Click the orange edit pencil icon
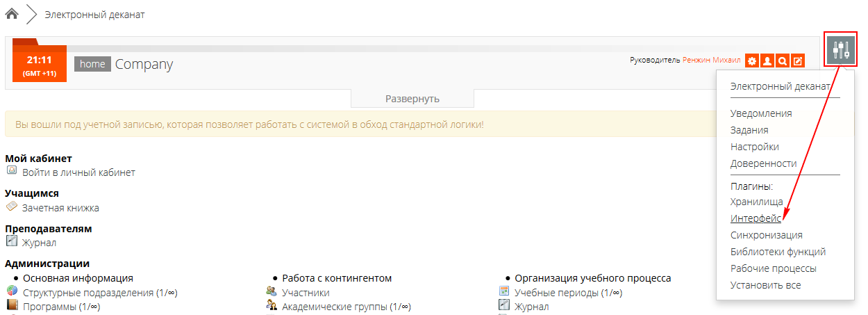The width and height of the screenshot is (868, 315). tap(798, 61)
